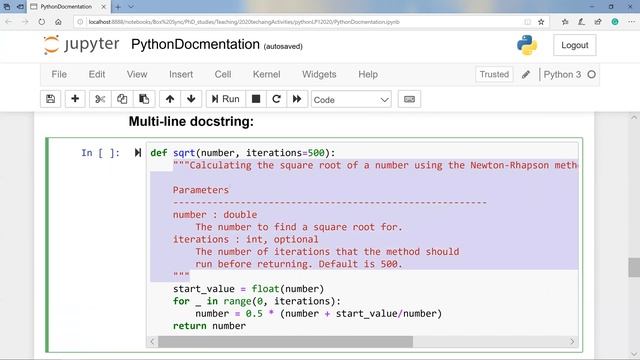Open the Help menu
640x360 pixels.
pyautogui.click(x=368, y=74)
